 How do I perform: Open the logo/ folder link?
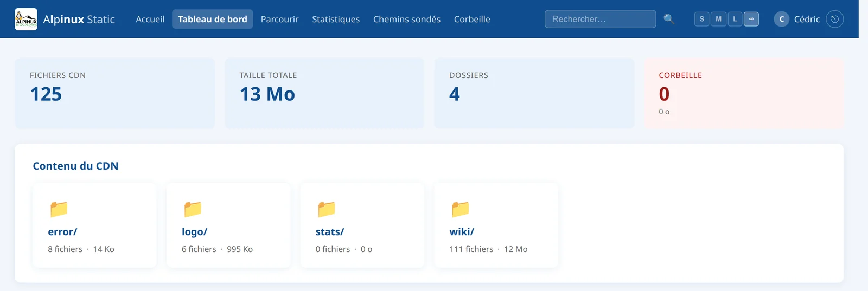[x=194, y=232]
